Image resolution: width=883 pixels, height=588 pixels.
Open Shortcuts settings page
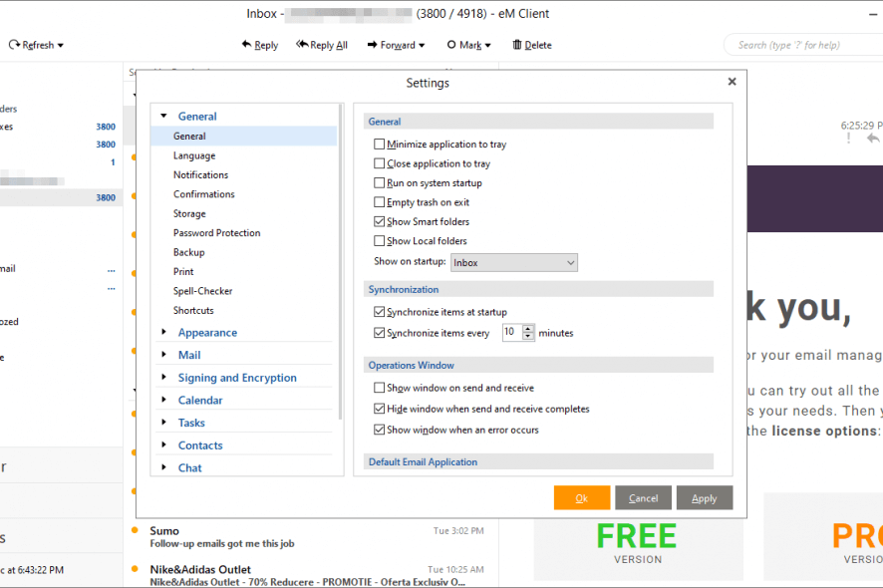point(193,310)
